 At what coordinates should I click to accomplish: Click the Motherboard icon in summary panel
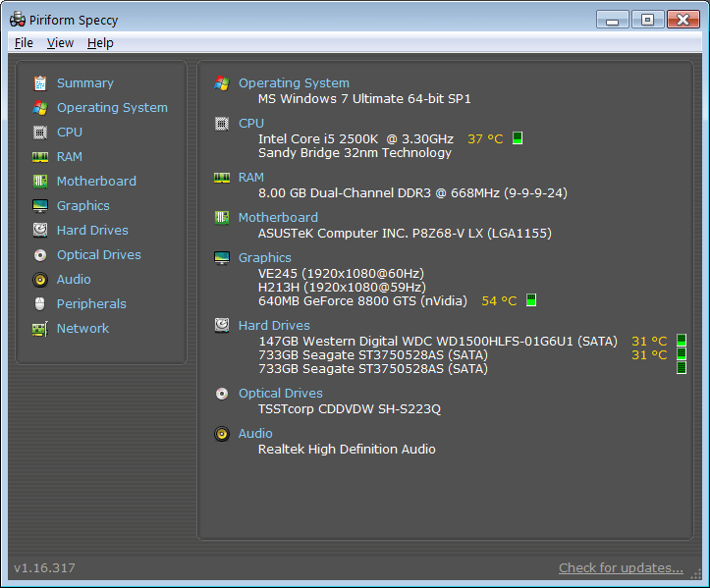click(221, 218)
